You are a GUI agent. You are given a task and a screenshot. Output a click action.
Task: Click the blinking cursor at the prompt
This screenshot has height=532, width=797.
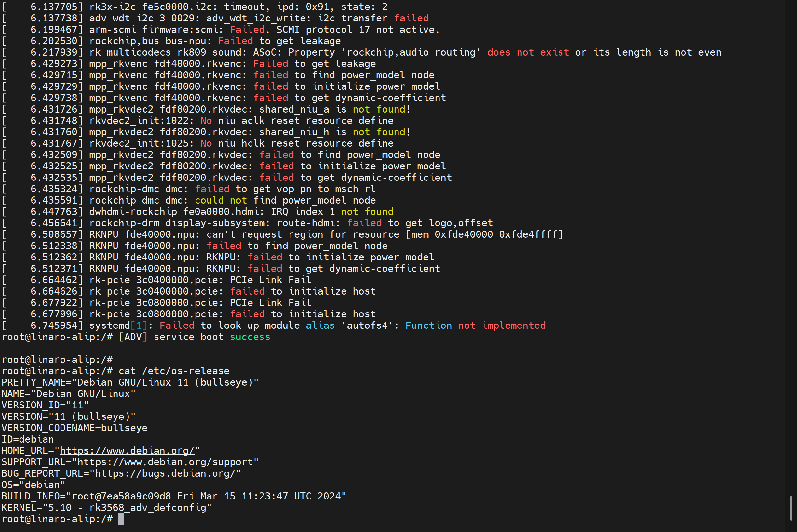click(121, 519)
